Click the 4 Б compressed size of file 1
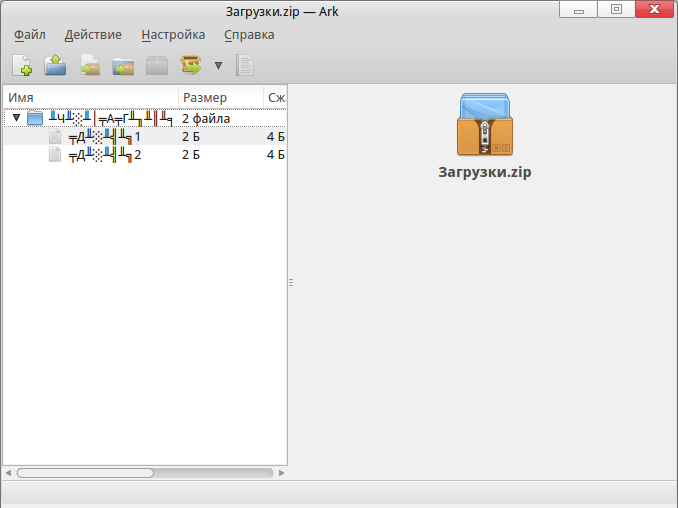Viewport: 678px width, 508px height. point(276,137)
